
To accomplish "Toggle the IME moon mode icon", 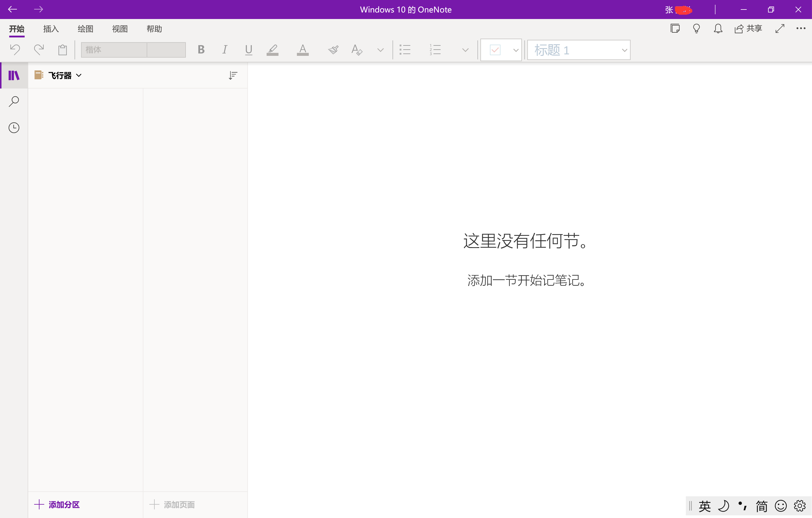I will coord(723,506).
